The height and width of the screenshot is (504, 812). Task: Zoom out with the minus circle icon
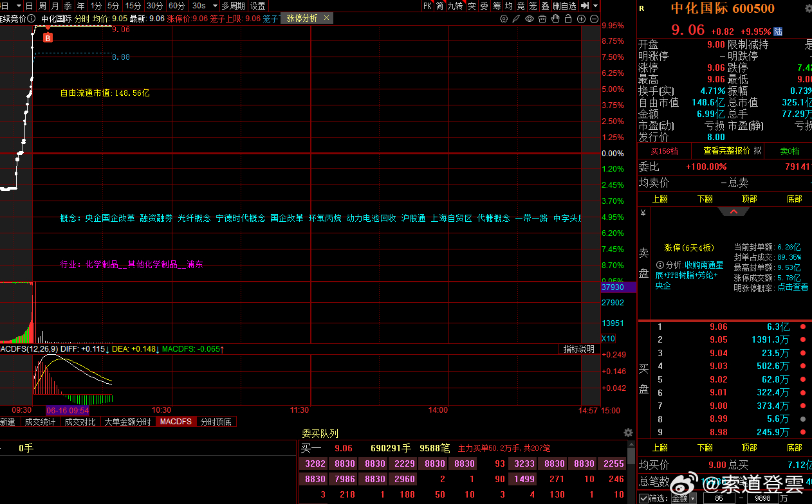pos(594,19)
